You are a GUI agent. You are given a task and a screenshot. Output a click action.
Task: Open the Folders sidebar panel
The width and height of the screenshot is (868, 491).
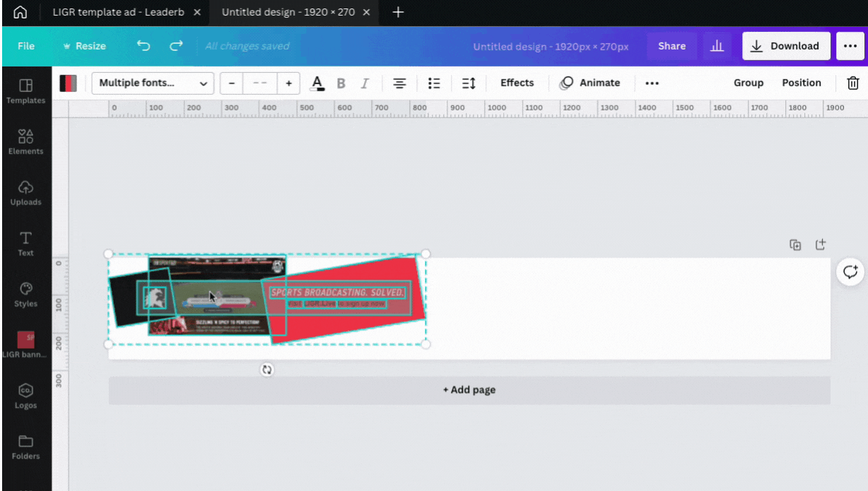click(25, 448)
